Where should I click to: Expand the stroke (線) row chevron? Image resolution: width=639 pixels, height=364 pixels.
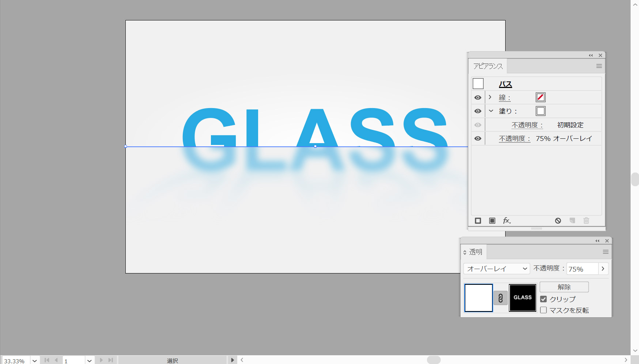[x=490, y=97]
